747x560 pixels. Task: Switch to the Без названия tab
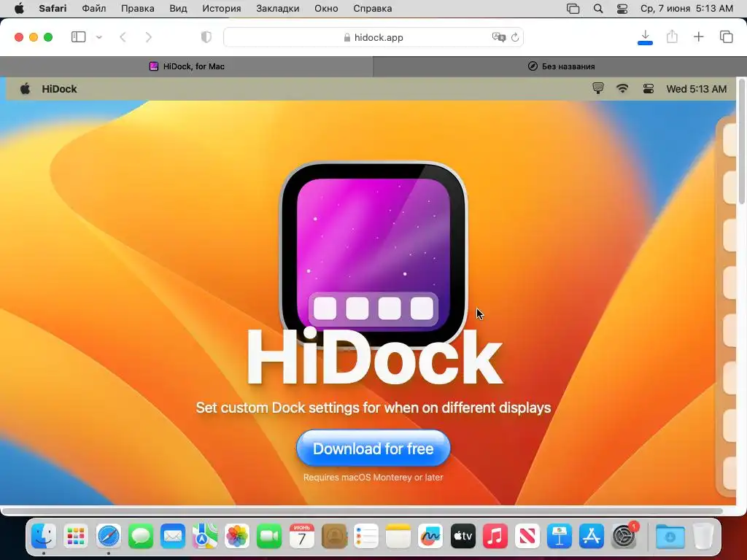tap(560, 66)
